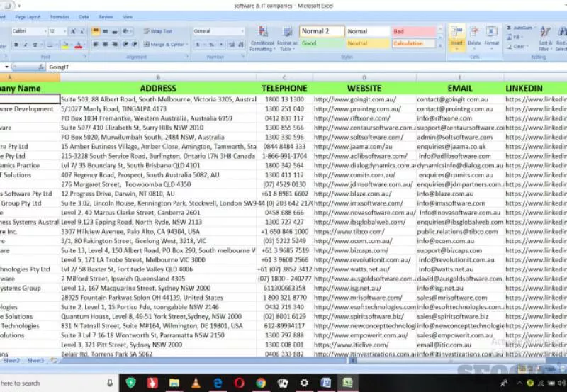Open the Review ribbon tab
Screen dimensions: 567x392
click(x=106, y=17)
